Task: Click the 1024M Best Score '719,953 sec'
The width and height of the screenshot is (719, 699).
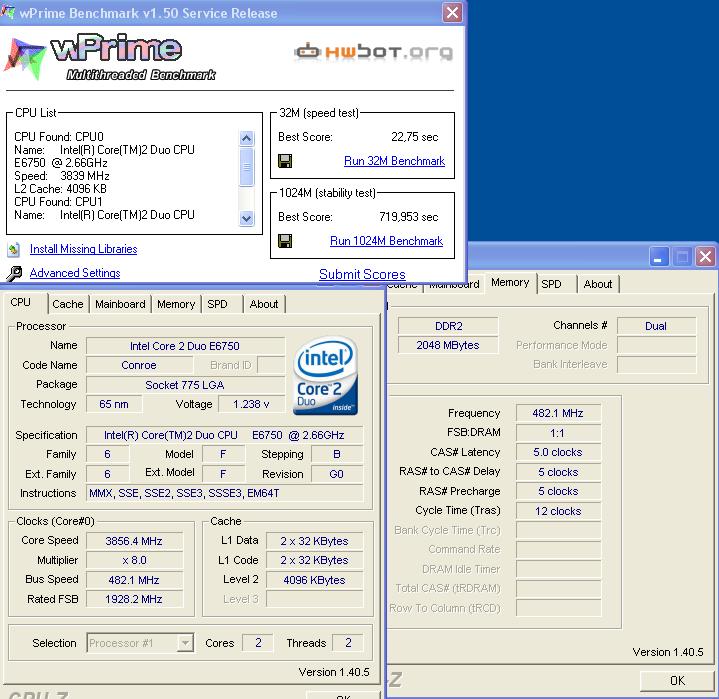Action: pos(409,217)
